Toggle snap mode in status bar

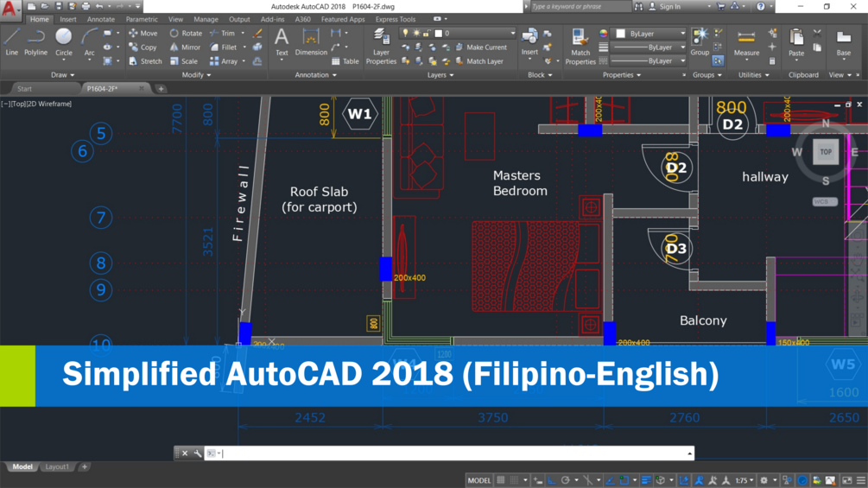(x=514, y=480)
